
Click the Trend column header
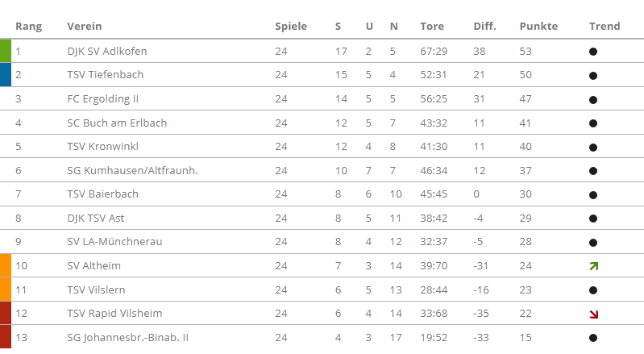(x=605, y=27)
